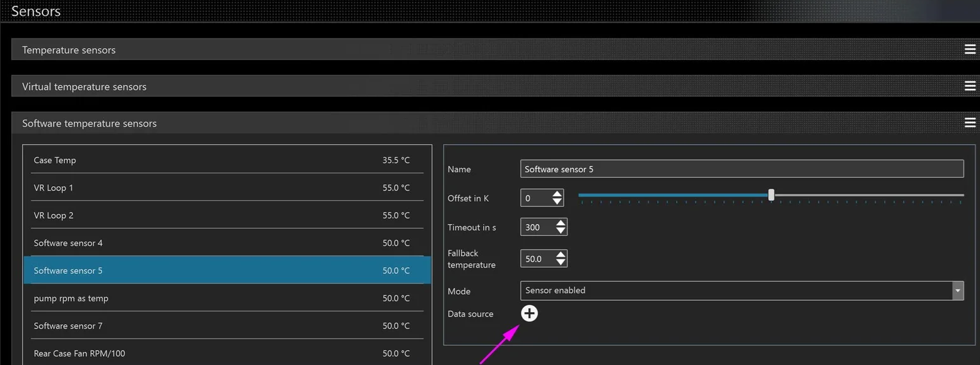Screen dimensions: 980x365
Task: Select Software sensor 7 entry
Action: 227,326
